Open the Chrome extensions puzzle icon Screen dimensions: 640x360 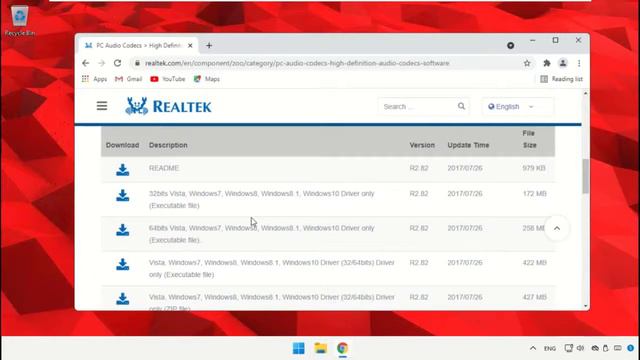click(x=547, y=63)
